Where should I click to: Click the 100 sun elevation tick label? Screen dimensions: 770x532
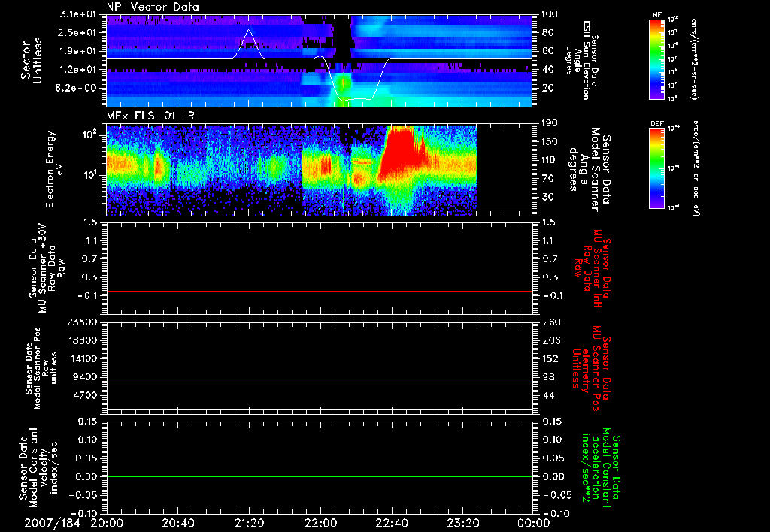tap(551, 14)
